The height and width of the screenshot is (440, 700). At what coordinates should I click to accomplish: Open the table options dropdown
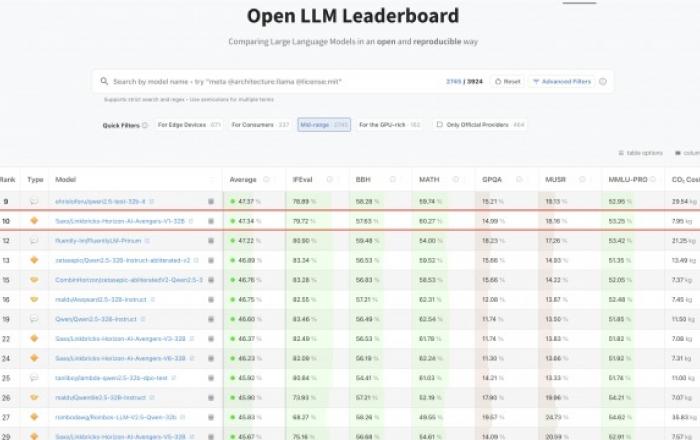coord(641,153)
